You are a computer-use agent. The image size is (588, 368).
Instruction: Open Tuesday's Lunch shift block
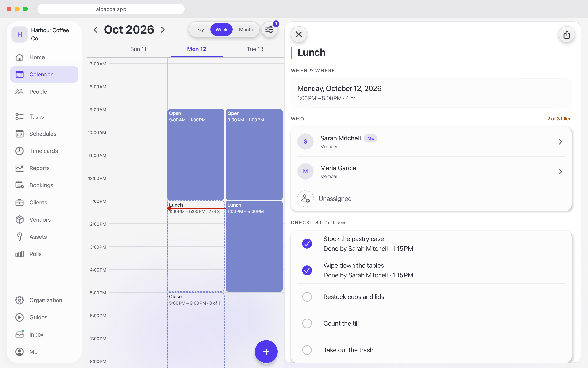point(254,246)
